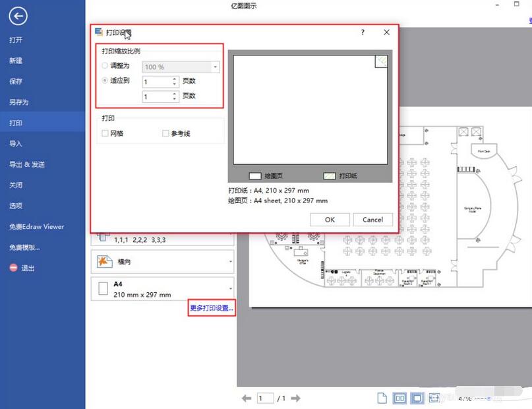The image size is (532, 409).
Task: Switch to two-page view icon
Action: (x=399, y=398)
